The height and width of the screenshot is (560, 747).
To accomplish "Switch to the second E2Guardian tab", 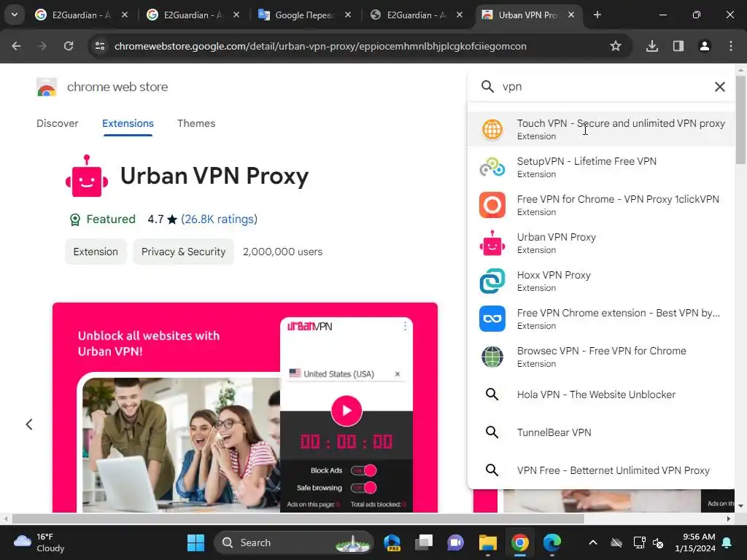I will coord(193,15).
